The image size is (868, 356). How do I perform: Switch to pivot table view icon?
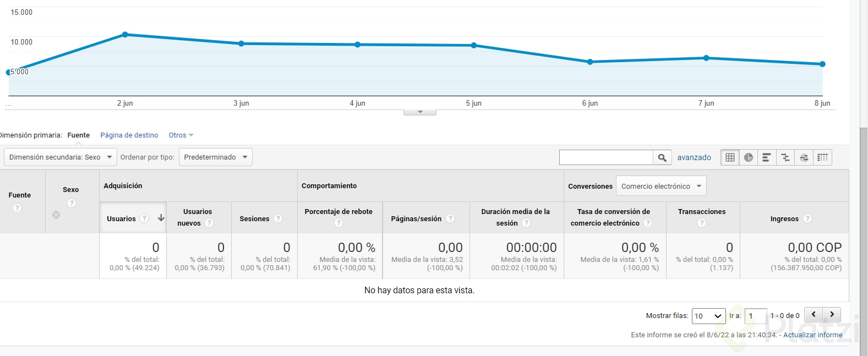pyautogui.click(x=822, y=157)
